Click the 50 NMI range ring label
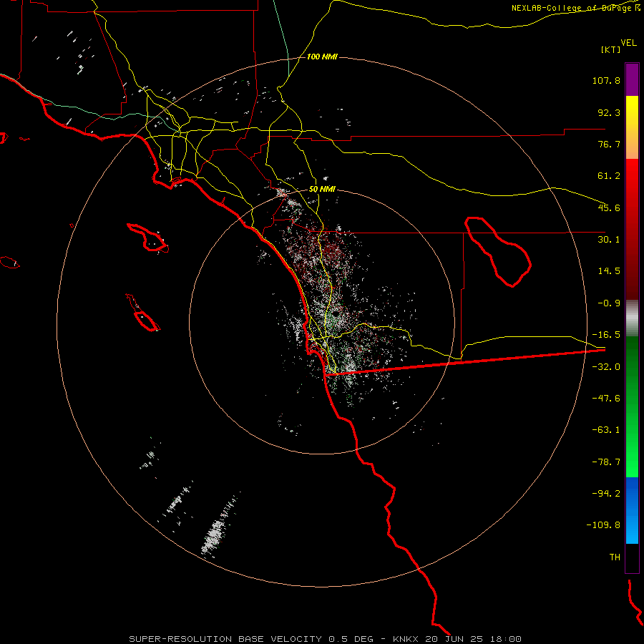 [322, 190]
